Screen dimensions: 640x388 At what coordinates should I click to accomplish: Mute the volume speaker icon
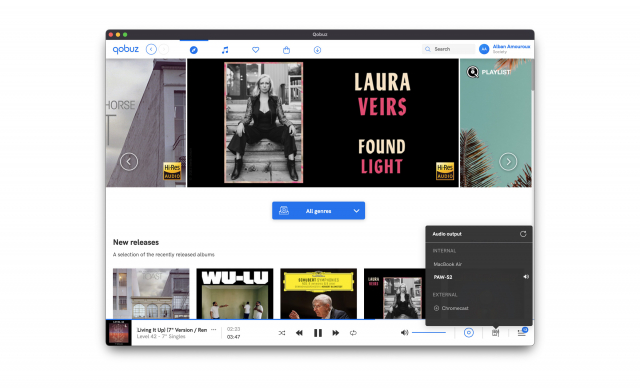click(x=404, y=333)
